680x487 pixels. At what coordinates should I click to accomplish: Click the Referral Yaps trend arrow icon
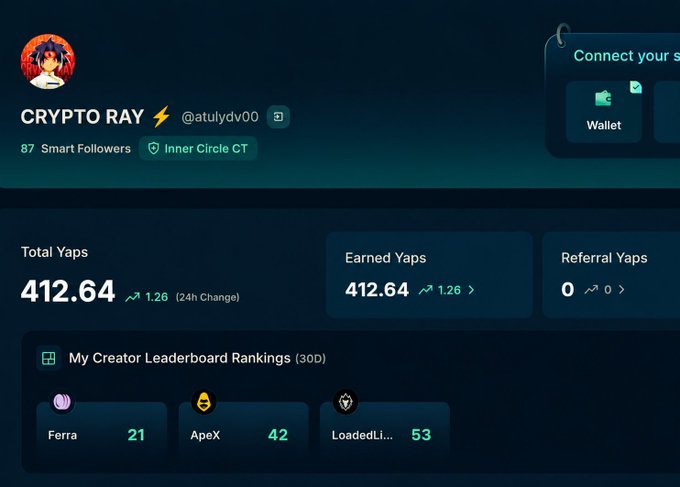[x=591, y=289]
